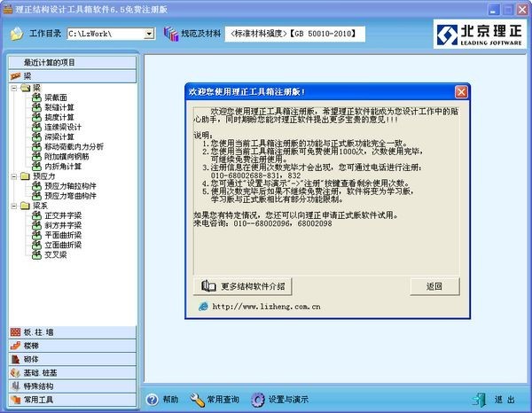Click the 工作目录 label
The image size is (532, 413).
[45, 33]
